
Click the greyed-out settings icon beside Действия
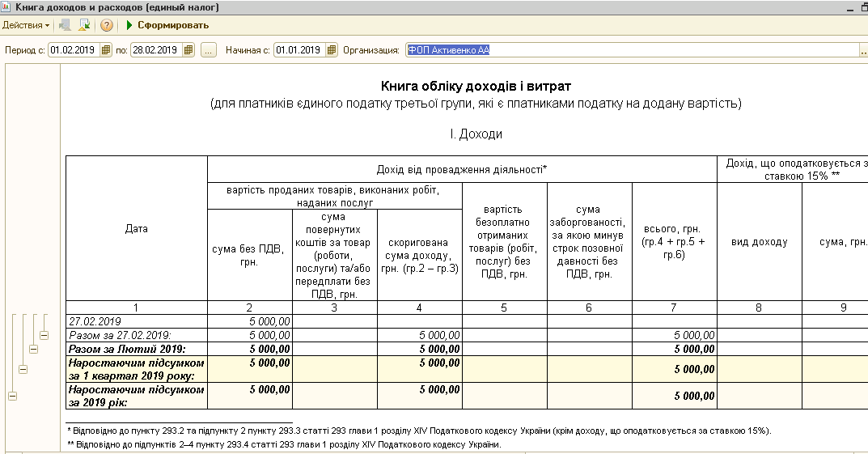coord(66,25)
